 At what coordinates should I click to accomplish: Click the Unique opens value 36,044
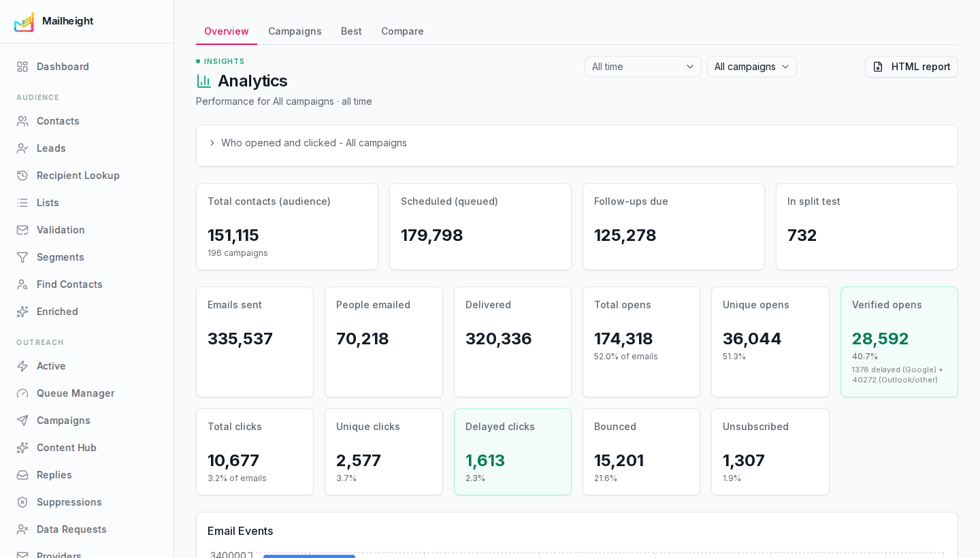click(752, 339)
